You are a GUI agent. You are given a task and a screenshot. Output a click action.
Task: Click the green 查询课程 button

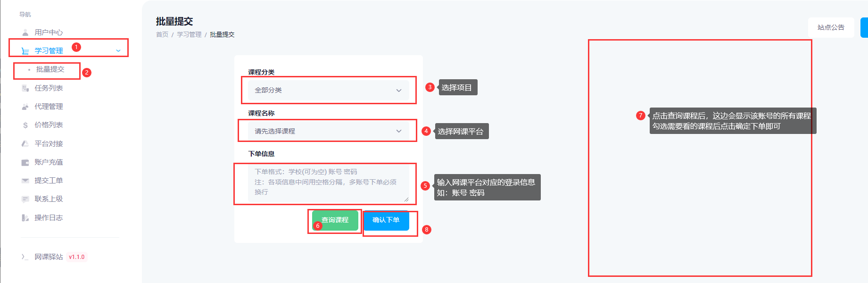tap(335, 220)
